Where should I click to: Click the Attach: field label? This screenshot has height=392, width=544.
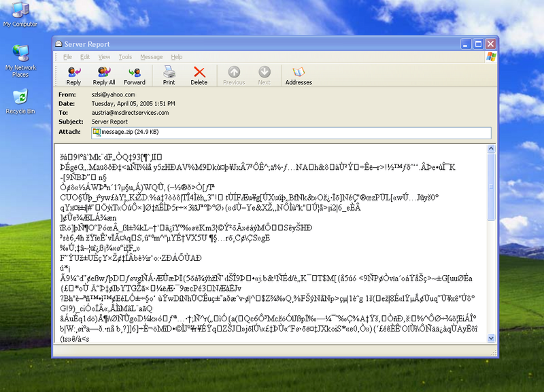click(x=70, y=132)
